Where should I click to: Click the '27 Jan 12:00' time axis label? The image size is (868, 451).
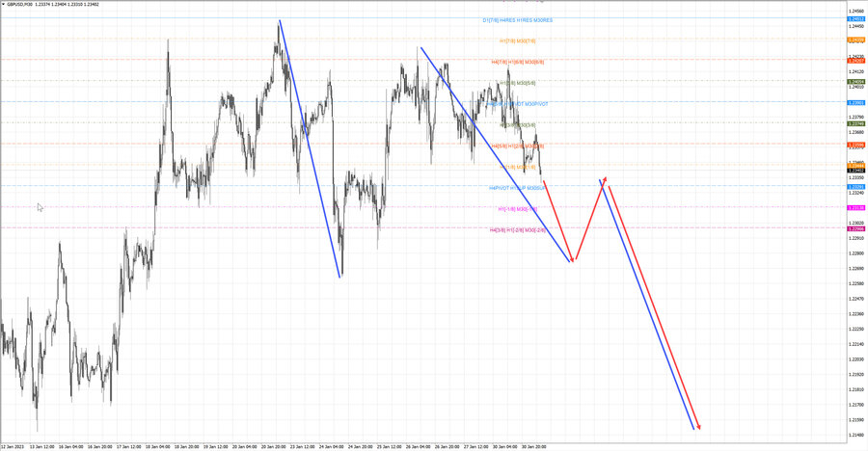[x=476, y=446]
